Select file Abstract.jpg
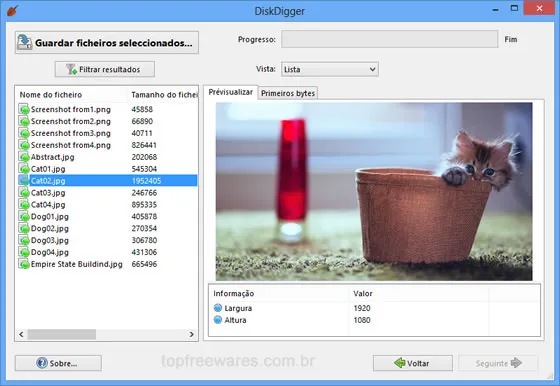The width and height of the screenshot is (560, 386). (52, 157)
